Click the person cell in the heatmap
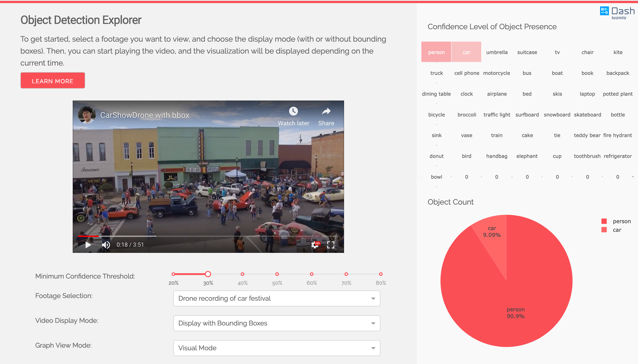Screen dimensions: 638x364 pyautogui.click(x=436, y=52)
